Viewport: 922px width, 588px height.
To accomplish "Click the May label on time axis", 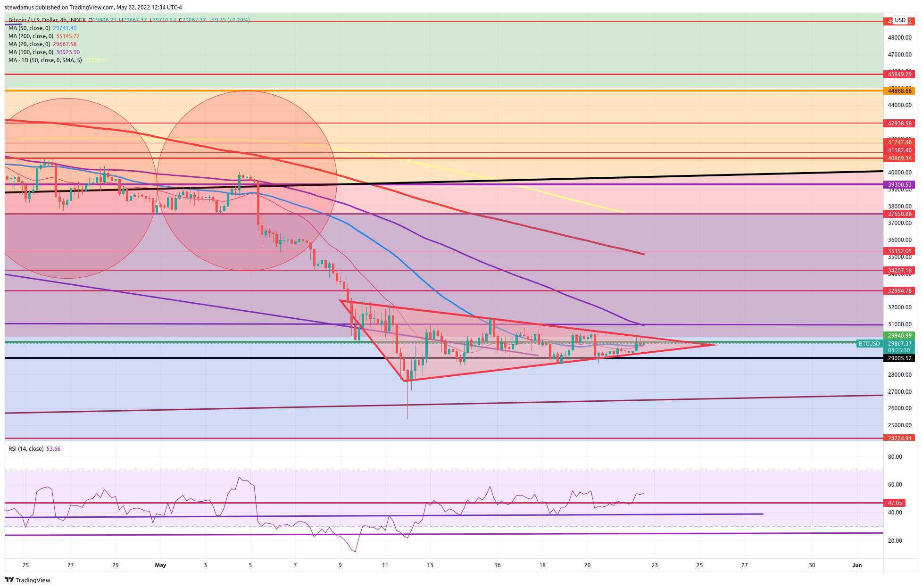I will [x=160, y=565].
